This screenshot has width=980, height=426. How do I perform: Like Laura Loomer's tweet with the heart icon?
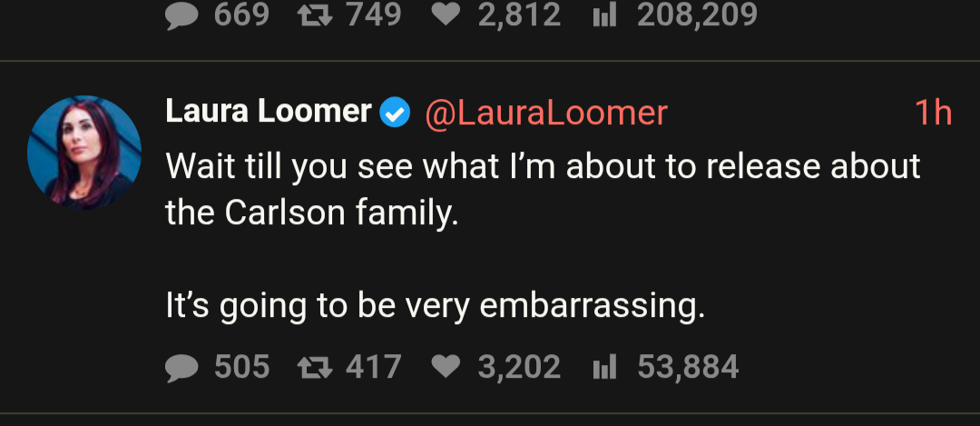pos(446,367)
